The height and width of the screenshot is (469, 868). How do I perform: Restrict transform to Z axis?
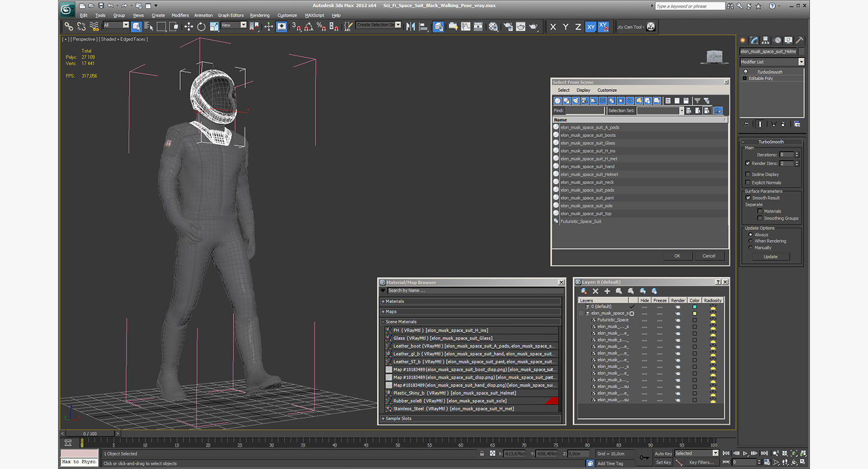click(578, 27)
